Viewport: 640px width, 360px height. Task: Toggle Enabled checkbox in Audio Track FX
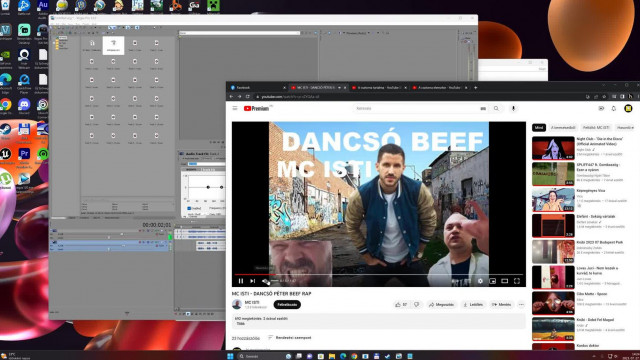coord(189,208)
